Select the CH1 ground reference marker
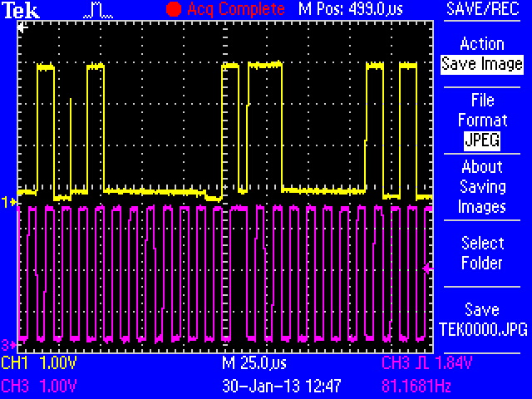 pyautogui.click(x=9, y=202)
